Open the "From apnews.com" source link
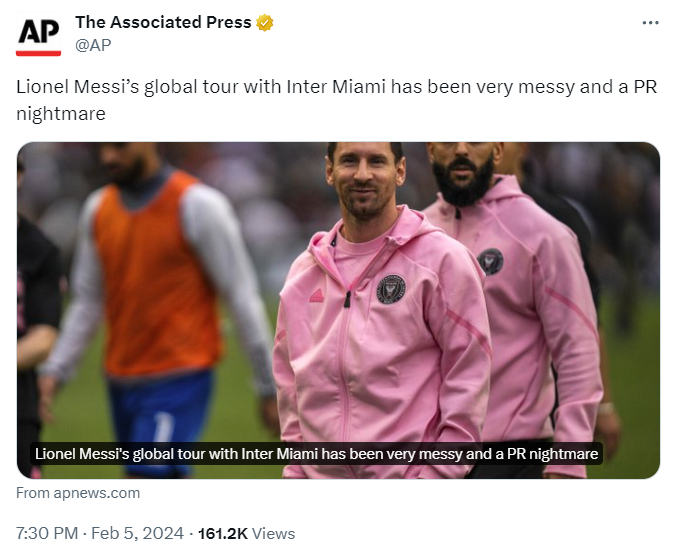The image size is (677, 551). 78,493
